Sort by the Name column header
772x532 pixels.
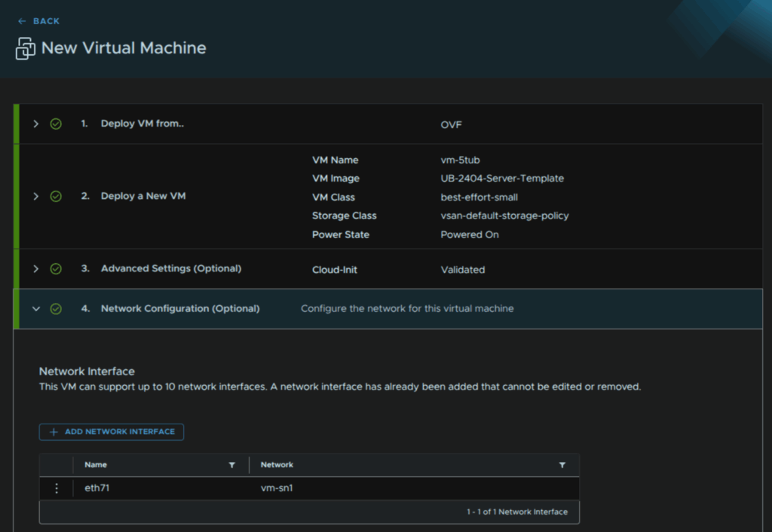coord(96,465)
